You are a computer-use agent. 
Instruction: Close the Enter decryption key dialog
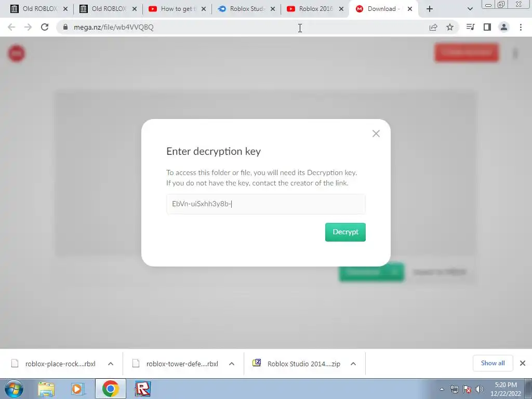[x=376, y=134]
